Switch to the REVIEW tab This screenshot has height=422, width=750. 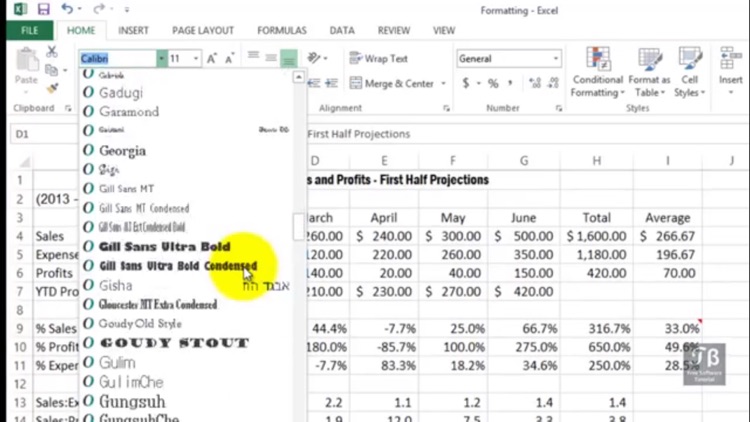(x=394, y=31)
